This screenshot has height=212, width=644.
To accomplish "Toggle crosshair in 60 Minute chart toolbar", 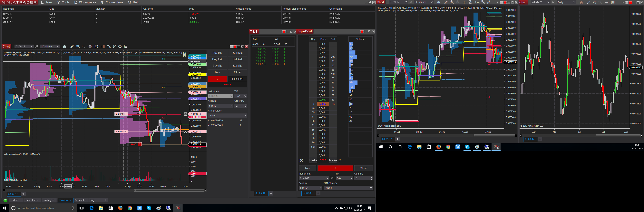I will pyautogui.click(x=464, y=2).
